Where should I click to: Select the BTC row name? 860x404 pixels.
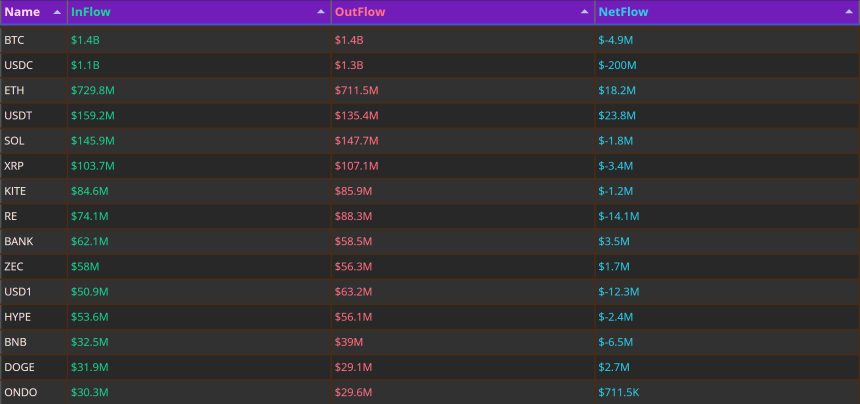tap(14, 40)
